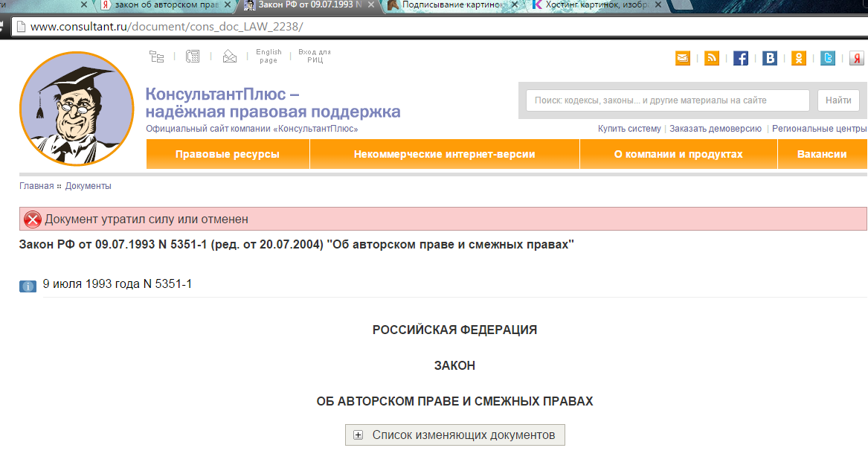Close the "Хостинг картинок" tab
The height and width of the screenshot is (468, 868).
[658, 4]
